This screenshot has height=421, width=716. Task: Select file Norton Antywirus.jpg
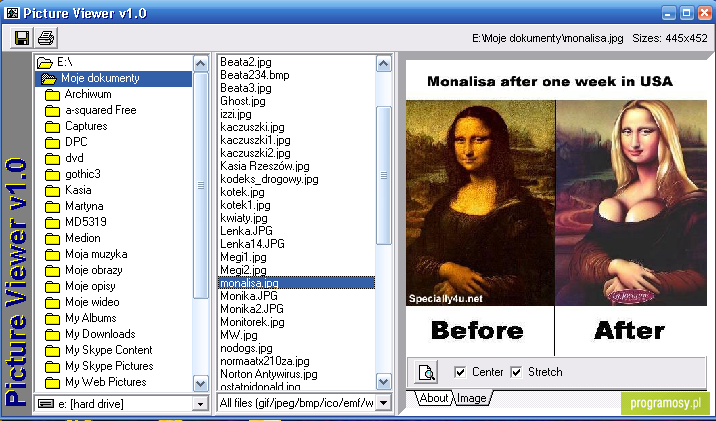pos(268,374)
